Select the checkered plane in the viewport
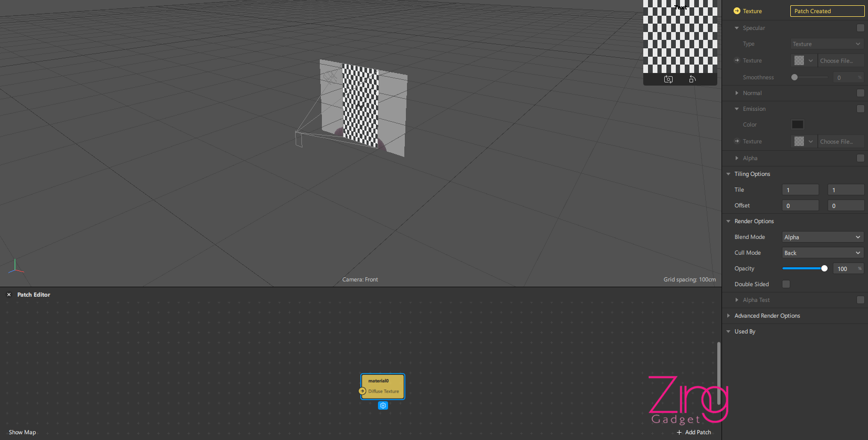This screenshot has width=868, height=440. point(360,105)
